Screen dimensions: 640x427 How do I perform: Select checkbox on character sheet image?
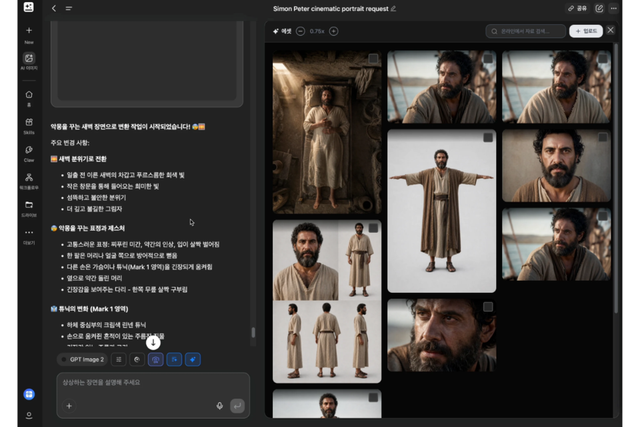coord(373,228)
